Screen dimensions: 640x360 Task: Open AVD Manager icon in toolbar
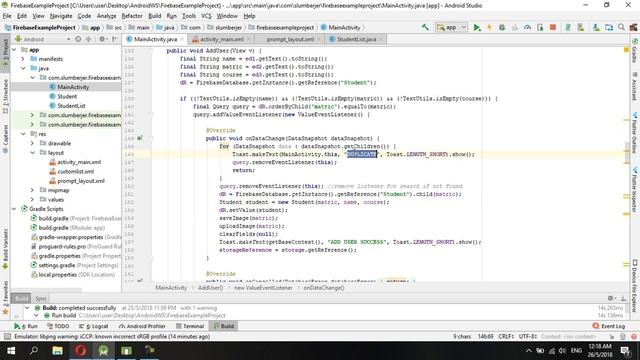pyautogui.click(x=580, y=27)
